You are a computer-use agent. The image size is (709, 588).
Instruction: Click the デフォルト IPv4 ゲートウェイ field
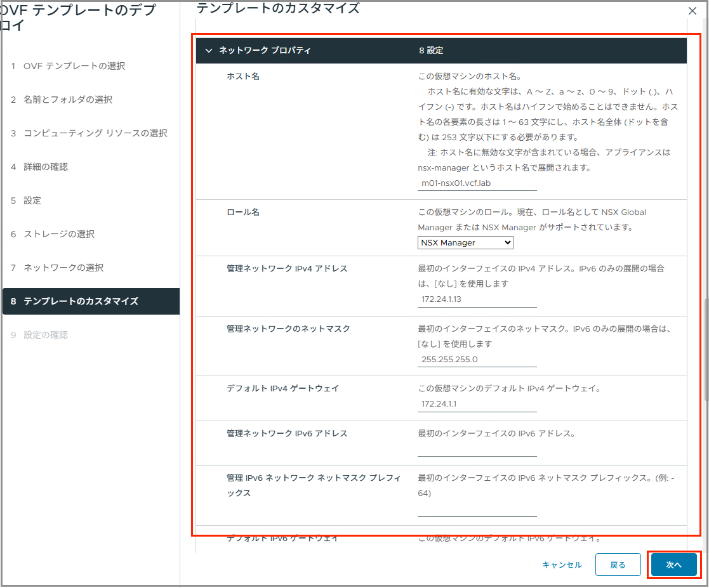tap(477, 404)
